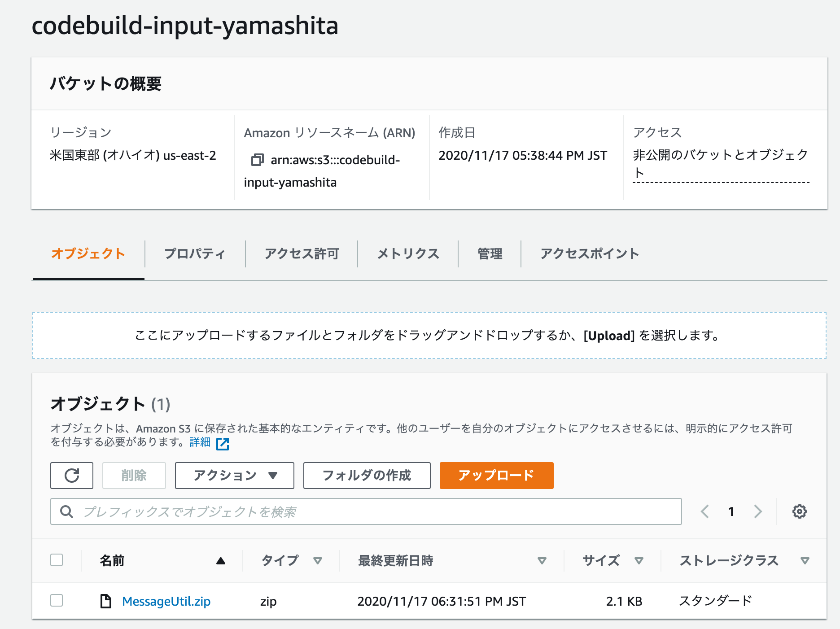
Task: Click the 削除 button
Action: 134,476
